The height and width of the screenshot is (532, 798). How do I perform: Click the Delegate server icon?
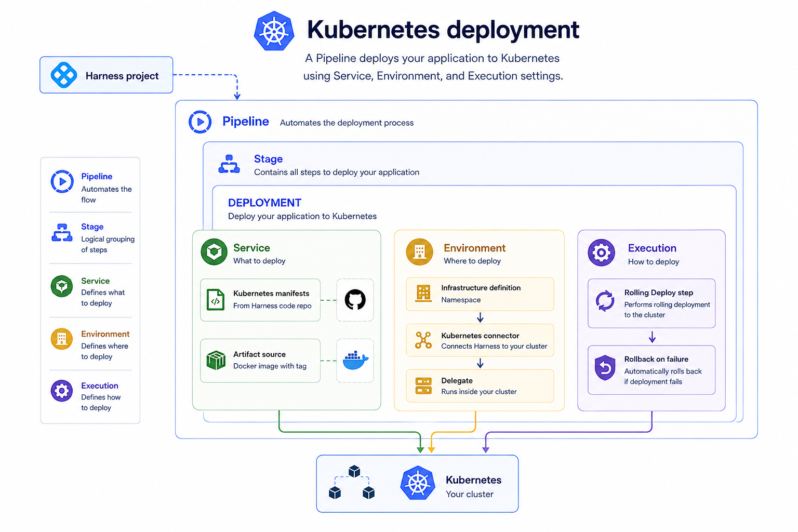click(423, 386)
